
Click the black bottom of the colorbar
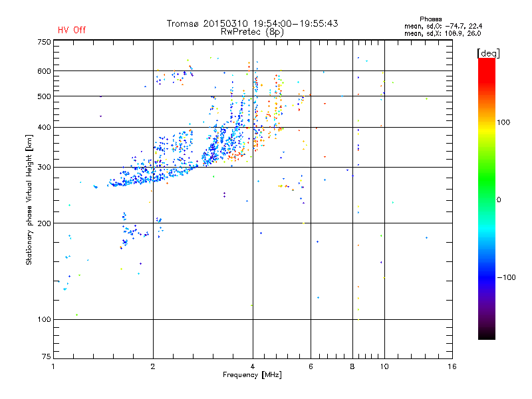[x=486, y=334]
